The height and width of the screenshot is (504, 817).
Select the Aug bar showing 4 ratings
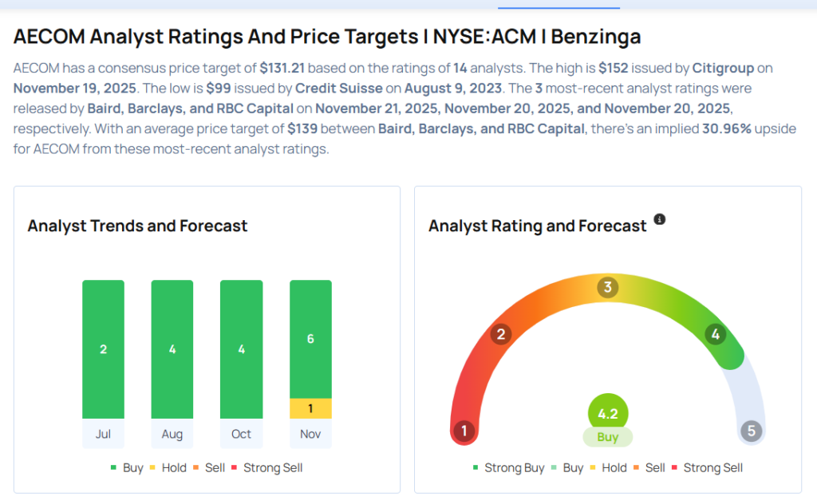pyautogui.click(x=172, y=349)
